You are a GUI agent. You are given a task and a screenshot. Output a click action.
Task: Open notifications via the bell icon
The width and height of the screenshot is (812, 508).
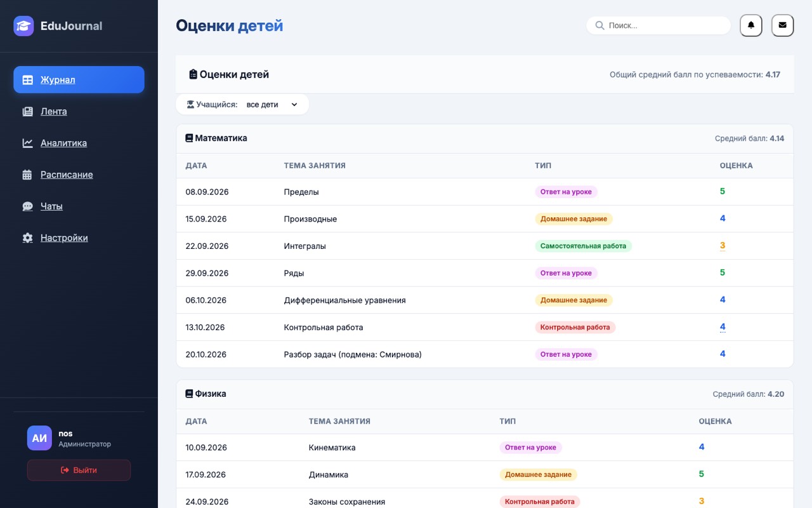751,25
